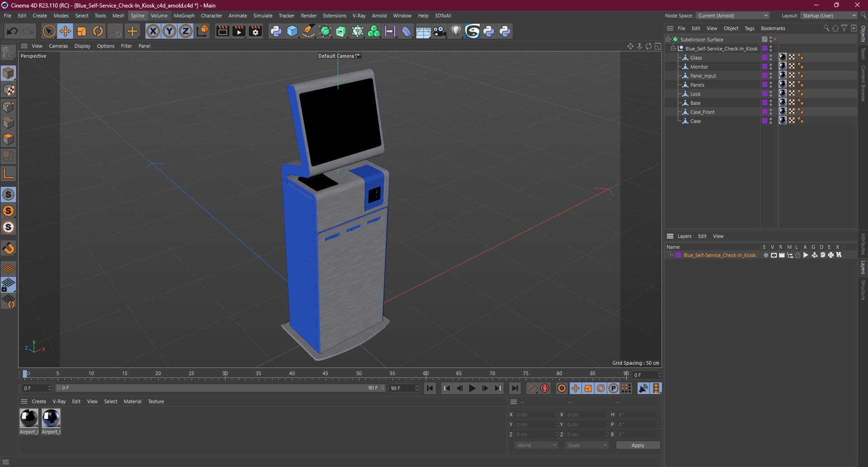Toggle view eye for Blue_Self-Service layer
The height and width of the screenshot is (467, 868).
(774, 255)
